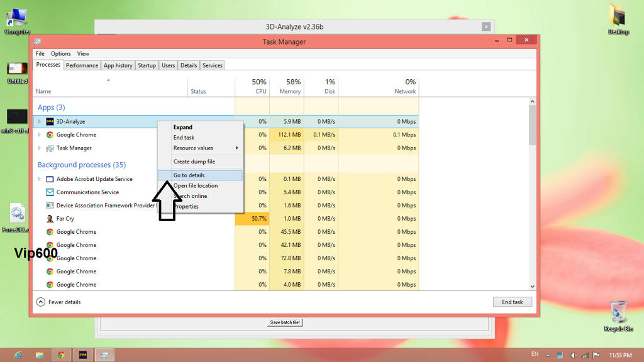Viewport: 644px width, 362px height.
Task: Select the win8 ctrl desktop icon
Action: [16, 121]
